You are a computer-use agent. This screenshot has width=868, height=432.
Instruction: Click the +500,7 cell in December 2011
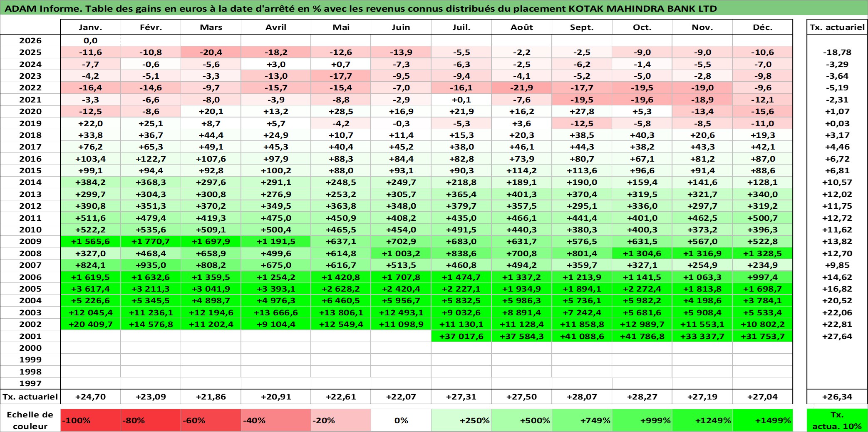point(763,218)
